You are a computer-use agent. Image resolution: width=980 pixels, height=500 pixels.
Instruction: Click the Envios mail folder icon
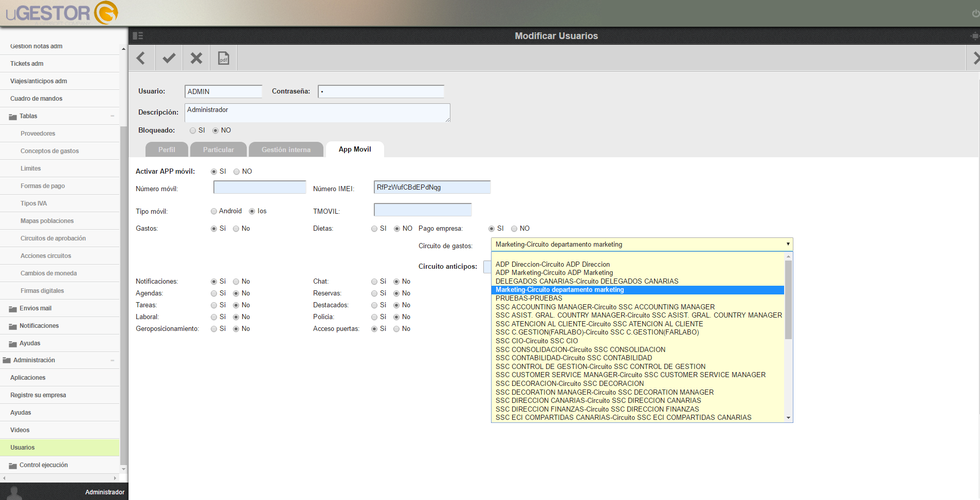point(13,309)
